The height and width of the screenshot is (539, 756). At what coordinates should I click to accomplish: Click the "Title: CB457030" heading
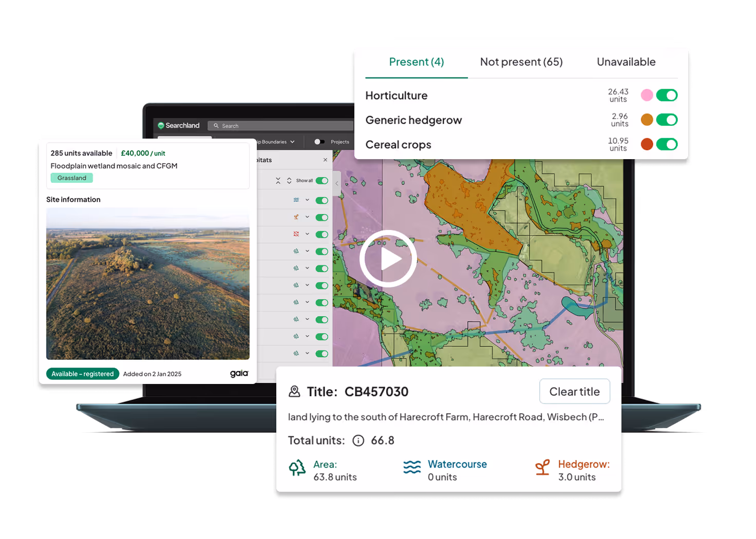click(x=357, y=392)
